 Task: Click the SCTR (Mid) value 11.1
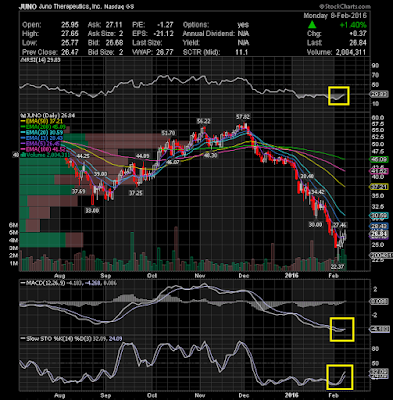(x=241, y=52)
